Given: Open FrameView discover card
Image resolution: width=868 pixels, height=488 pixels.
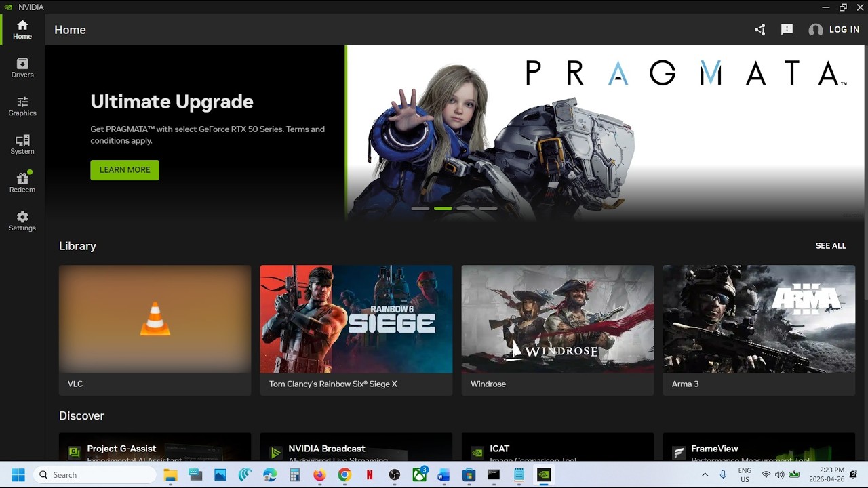Looking at the screenshot, I should (759, 447).
